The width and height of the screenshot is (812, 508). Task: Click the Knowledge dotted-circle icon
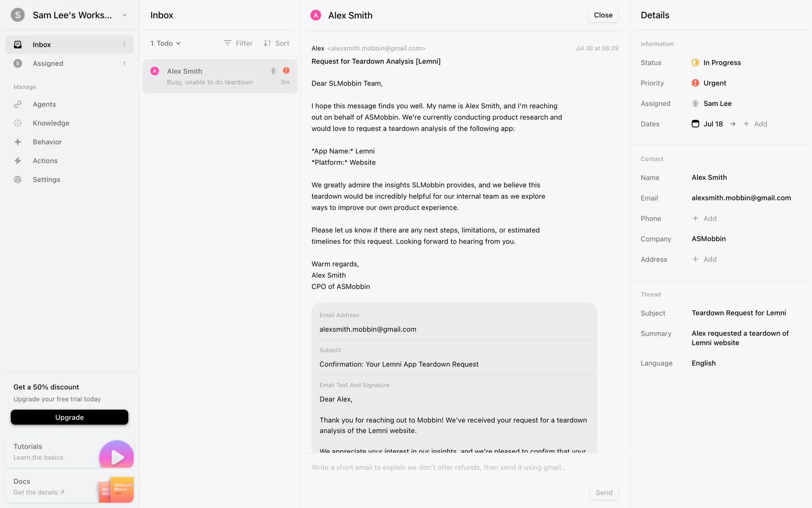(x=18, y=123)
